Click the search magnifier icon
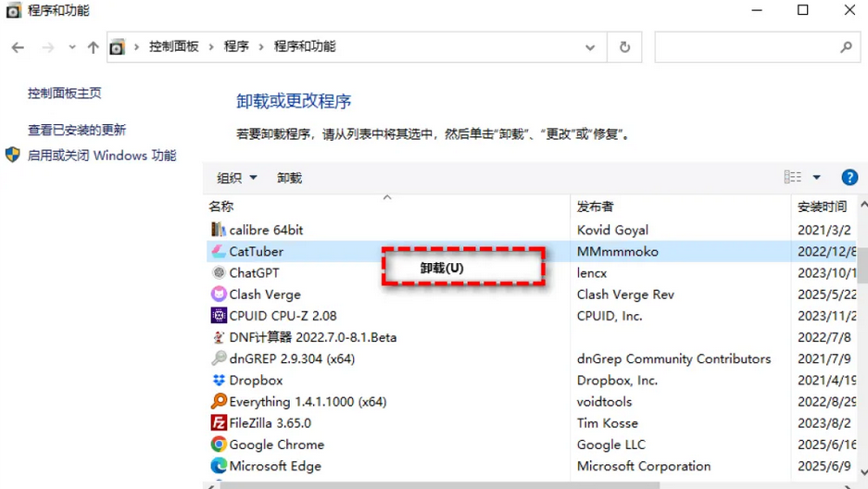Screen dimensions: 868x489 (x=846, y=47)
